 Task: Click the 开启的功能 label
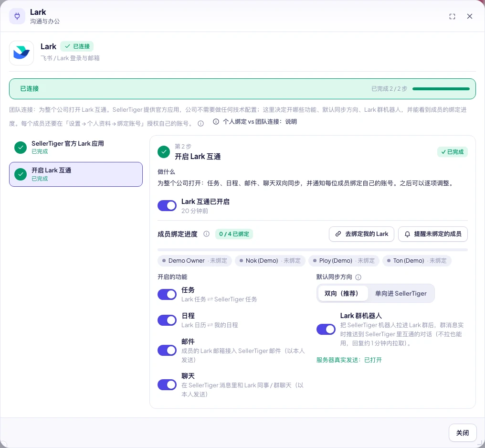[x=172, y=277]
